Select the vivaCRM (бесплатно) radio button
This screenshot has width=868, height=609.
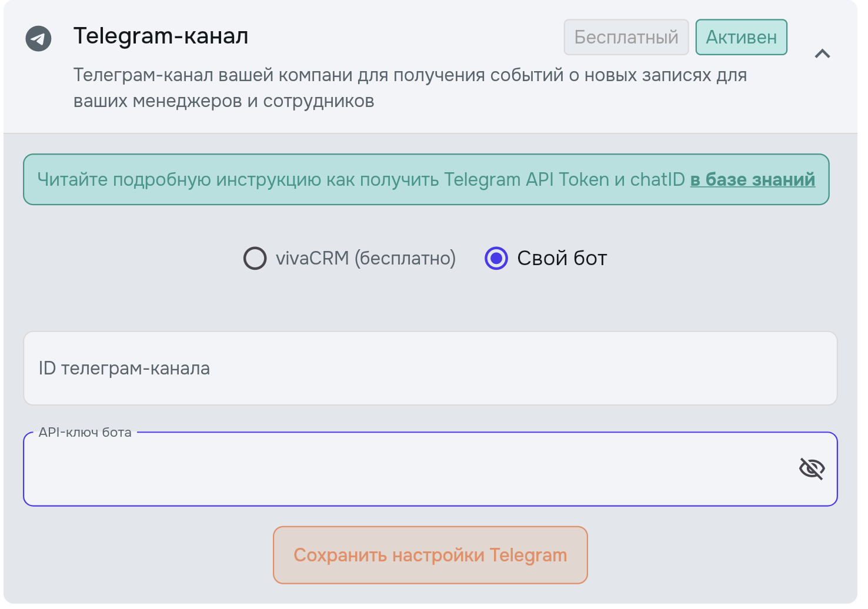tap(255, 258)
